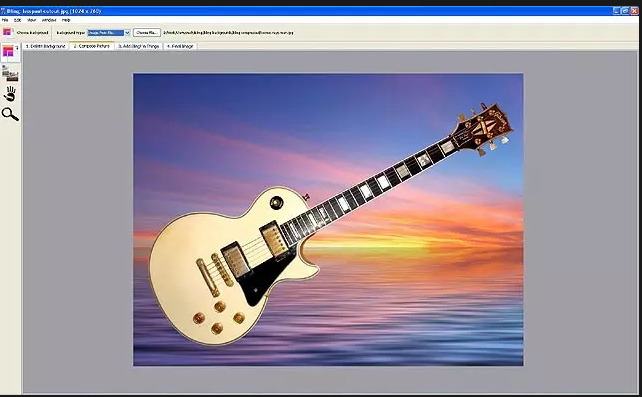
Task: Open the File menu
Action: pyautogui.click(x=5, y=20)
